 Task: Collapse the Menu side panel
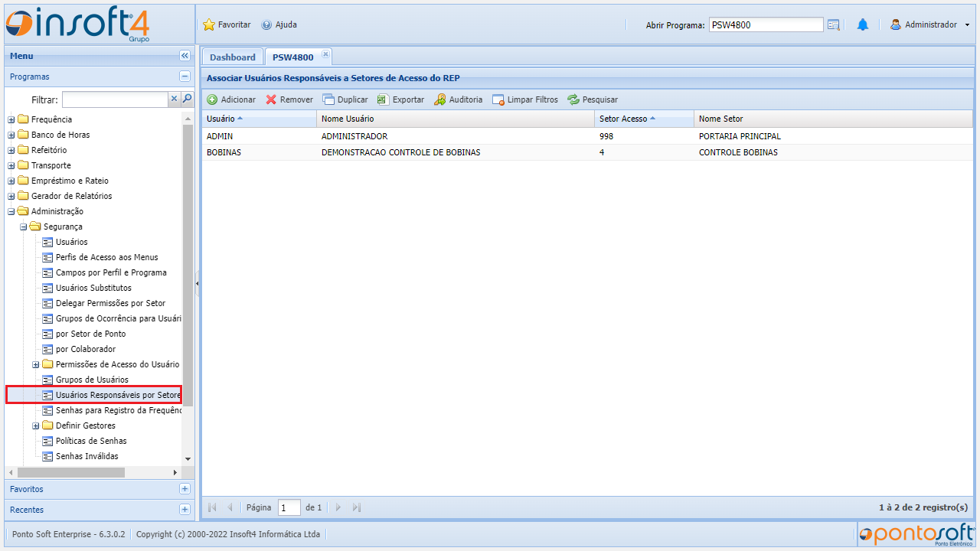point(185,56)
